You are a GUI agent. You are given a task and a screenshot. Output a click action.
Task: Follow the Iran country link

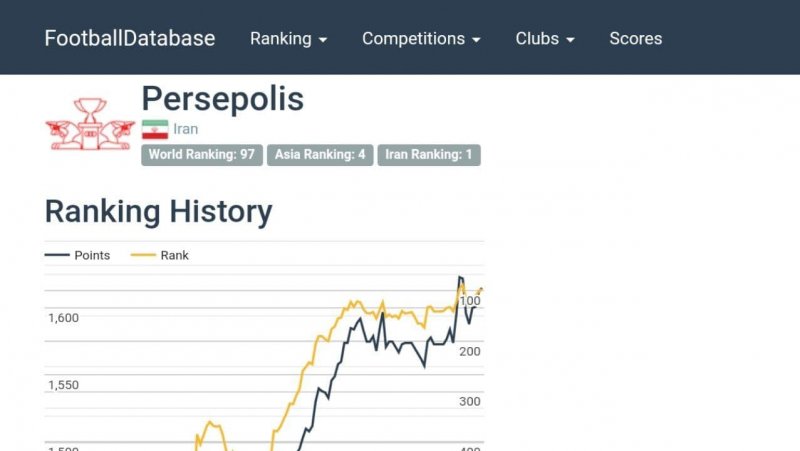tap(186, 129)
